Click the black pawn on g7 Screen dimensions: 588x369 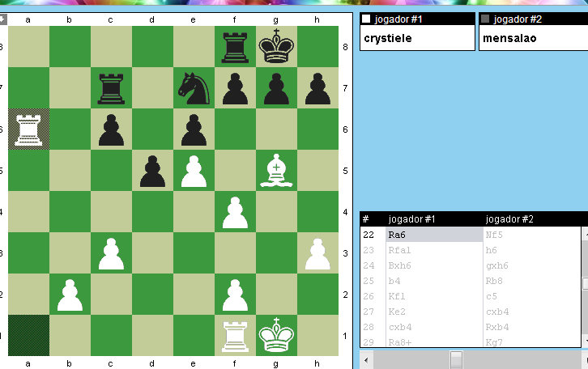(x=276, y=88)
